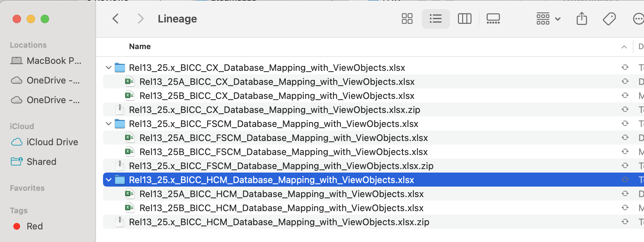Select the Rel13_25B_BICC_HCM xlsx file
The height and width of the screenshot is (242, 644).
pyautogui.click(x=281, y=208)
